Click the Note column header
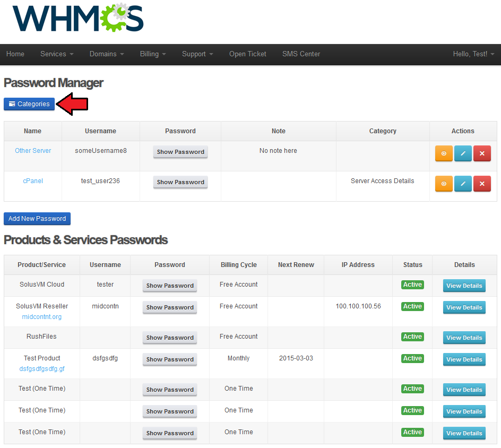This screenshot has width=501, height=448. pyautogui.click(x=279, y=131)
